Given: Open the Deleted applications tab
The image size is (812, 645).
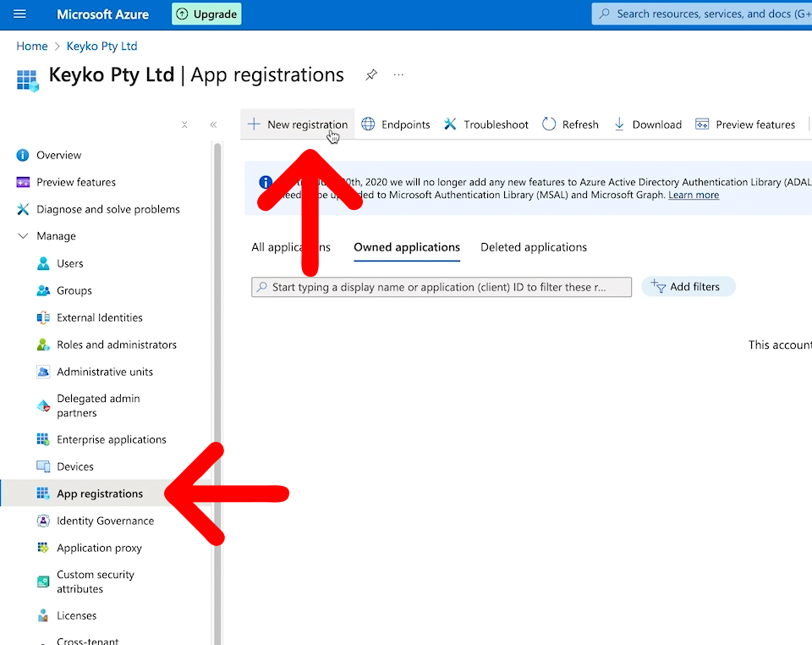Looking at the screenshot, I should tap(533, 247).
